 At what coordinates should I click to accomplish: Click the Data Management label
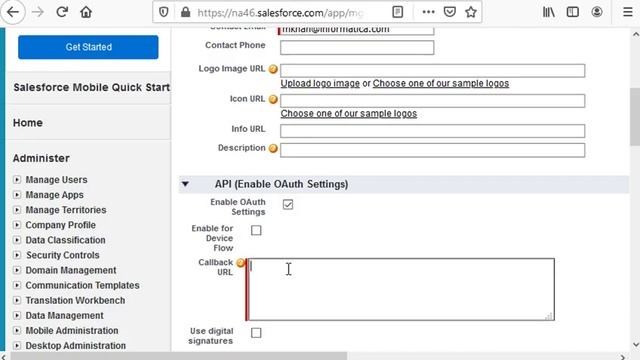click(x=64, y=316)
